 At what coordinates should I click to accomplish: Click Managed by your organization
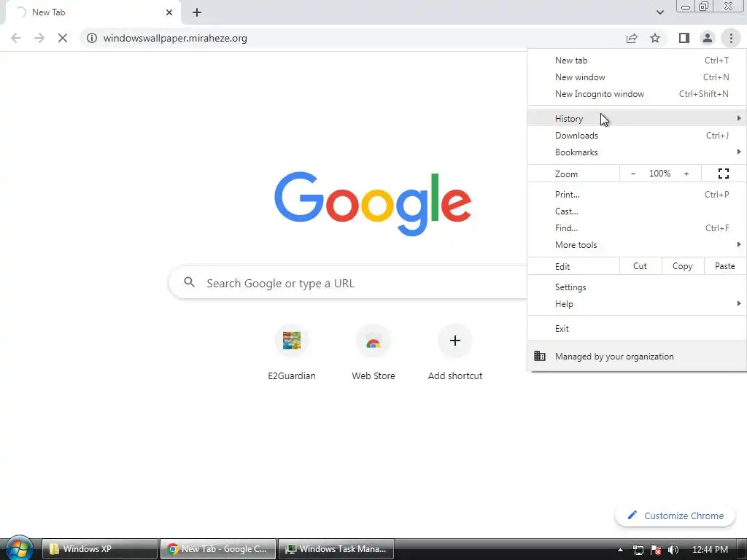point(637,356)
